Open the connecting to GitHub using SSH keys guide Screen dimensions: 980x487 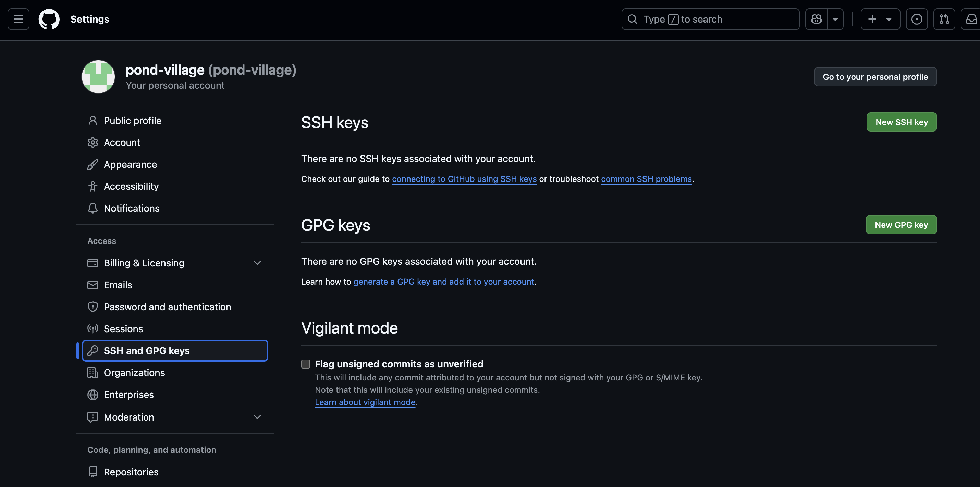[x=464, y=179]
